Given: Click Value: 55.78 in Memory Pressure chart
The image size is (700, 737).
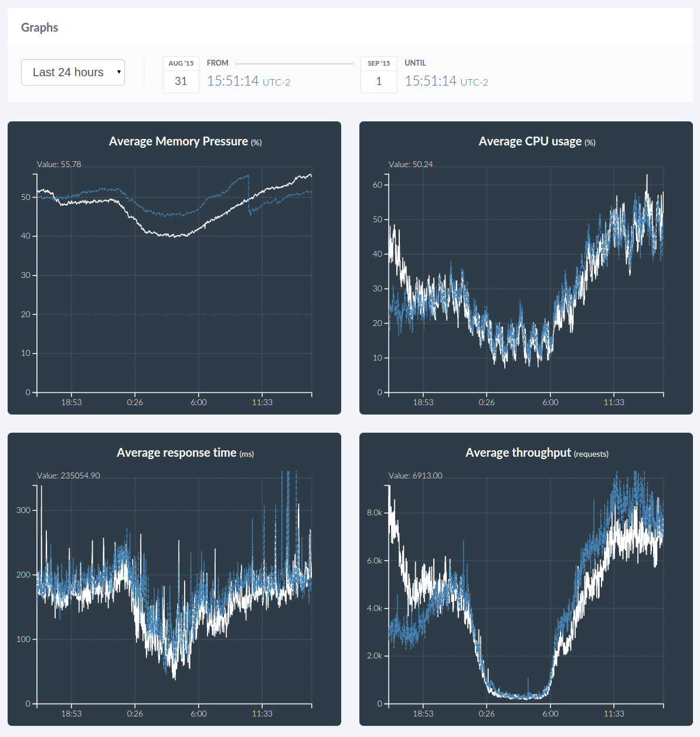Looking at the screenshot, I should (x=59, y=164).
